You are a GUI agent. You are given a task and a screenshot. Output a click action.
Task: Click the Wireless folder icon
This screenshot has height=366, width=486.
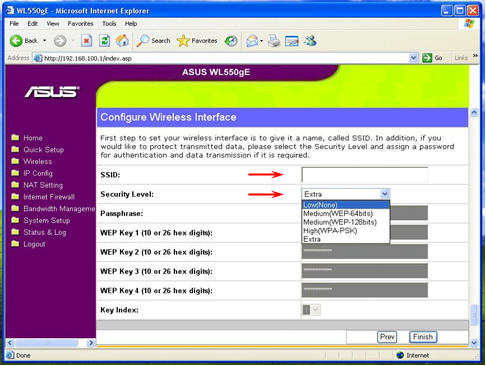coord(15,161)
